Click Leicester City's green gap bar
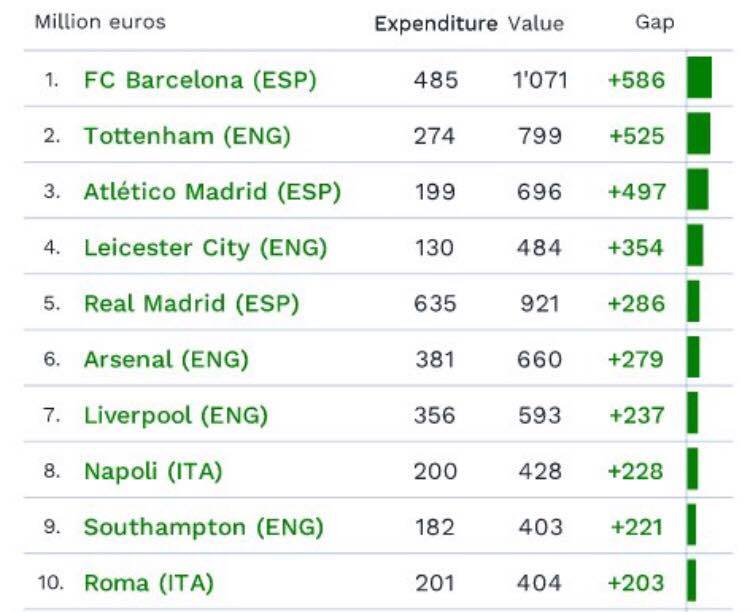750x612 pixels. 695,245
